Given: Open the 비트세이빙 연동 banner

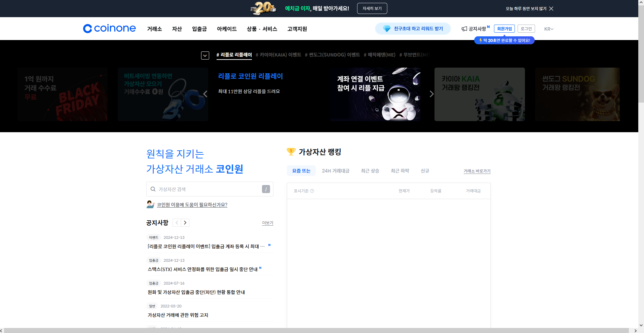Looking at the screenshot, I should 163,94.
